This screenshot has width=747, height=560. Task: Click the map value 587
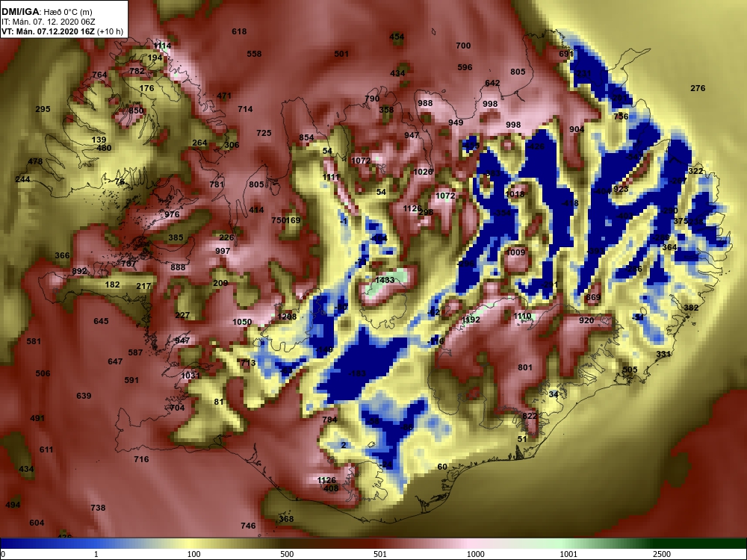[135, 353]
